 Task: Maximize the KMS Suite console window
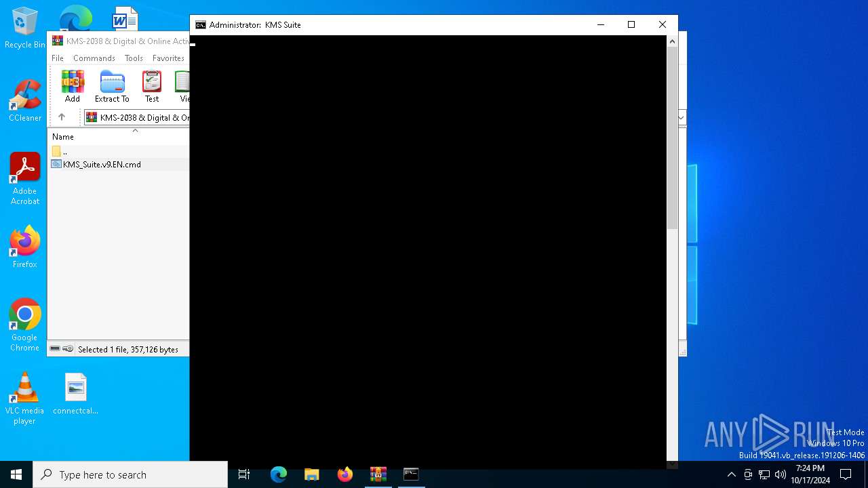(x=631, y=25)
